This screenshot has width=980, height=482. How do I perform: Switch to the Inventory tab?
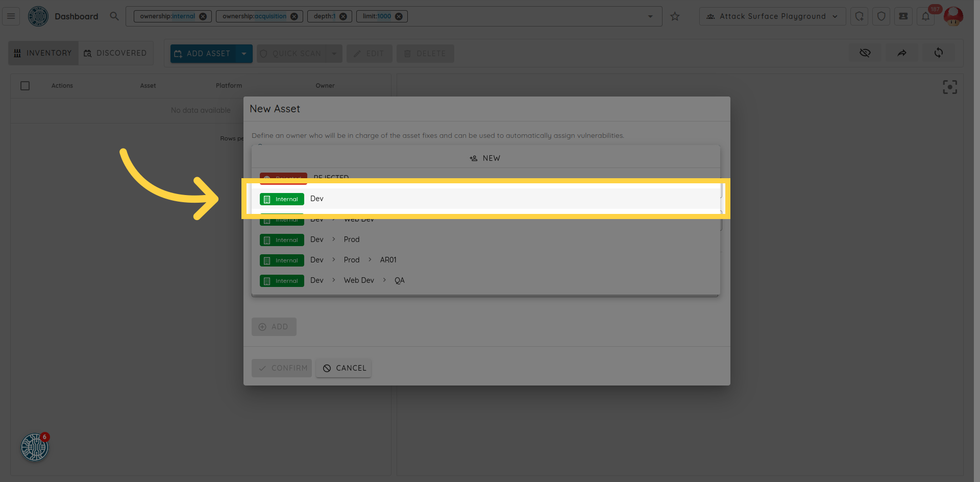43,53
